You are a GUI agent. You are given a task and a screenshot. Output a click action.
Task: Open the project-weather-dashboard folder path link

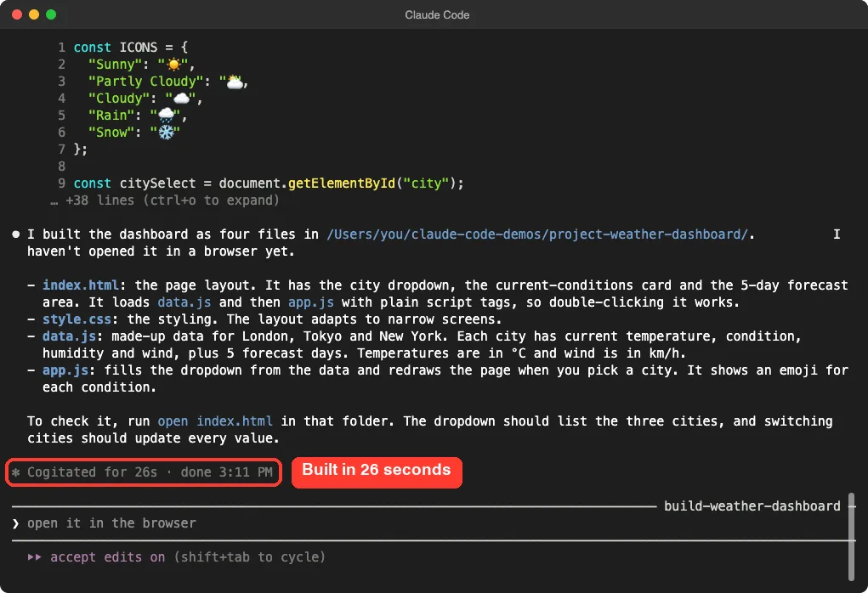537,234
